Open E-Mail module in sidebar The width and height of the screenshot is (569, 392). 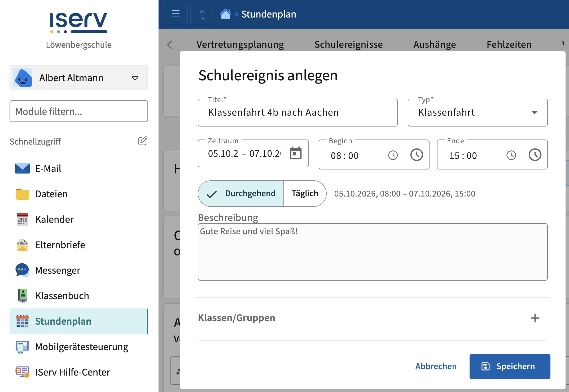pyautogui.click(x=78, y=168)
